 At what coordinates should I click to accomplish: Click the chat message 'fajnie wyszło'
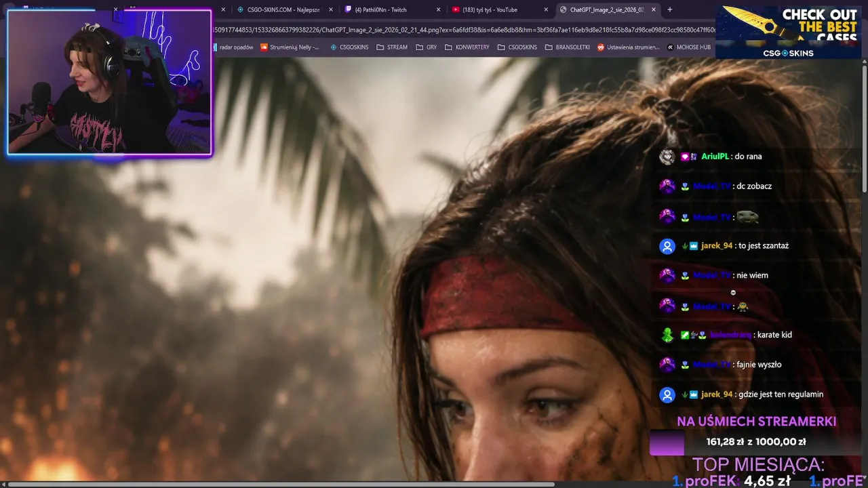pos(759,365)
